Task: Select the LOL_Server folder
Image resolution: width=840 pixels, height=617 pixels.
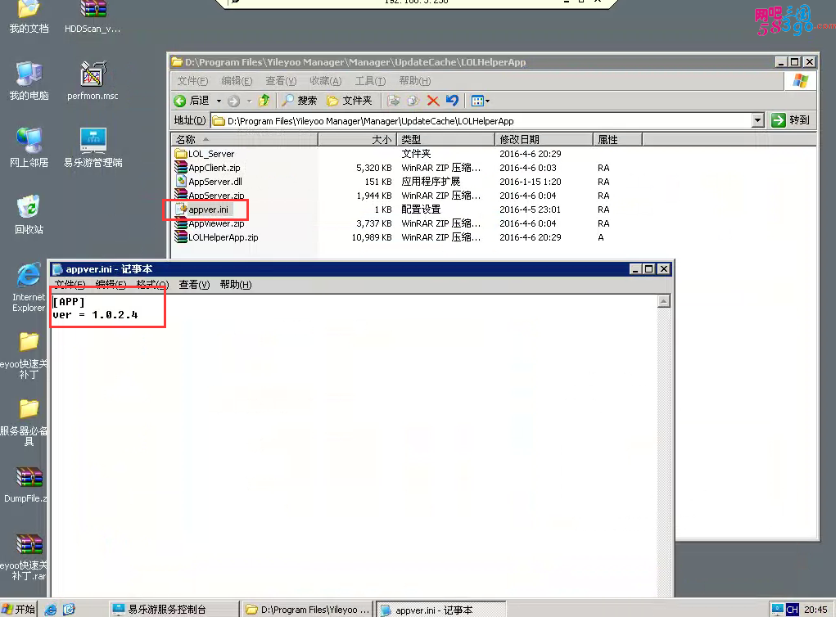Action: pyautogui.click(x=205, y=154)
